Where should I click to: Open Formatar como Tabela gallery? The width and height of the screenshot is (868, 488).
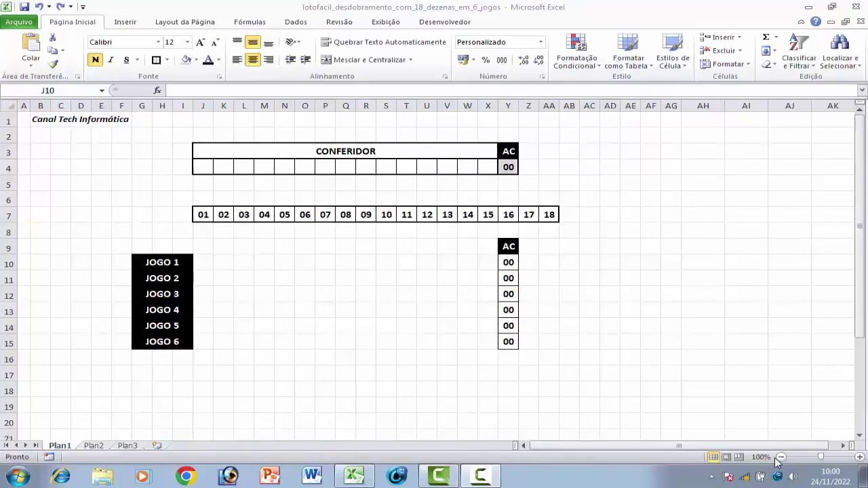628,51
